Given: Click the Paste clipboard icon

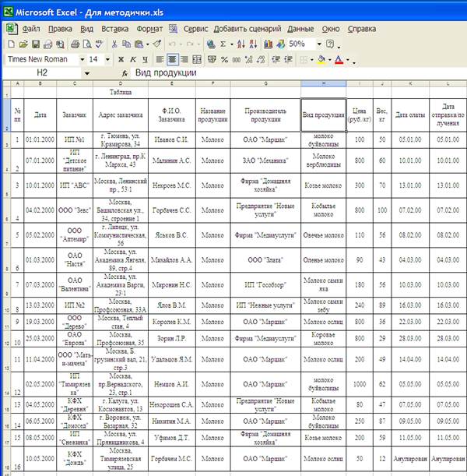Looking at the screenshot, I should pos(139,44).
